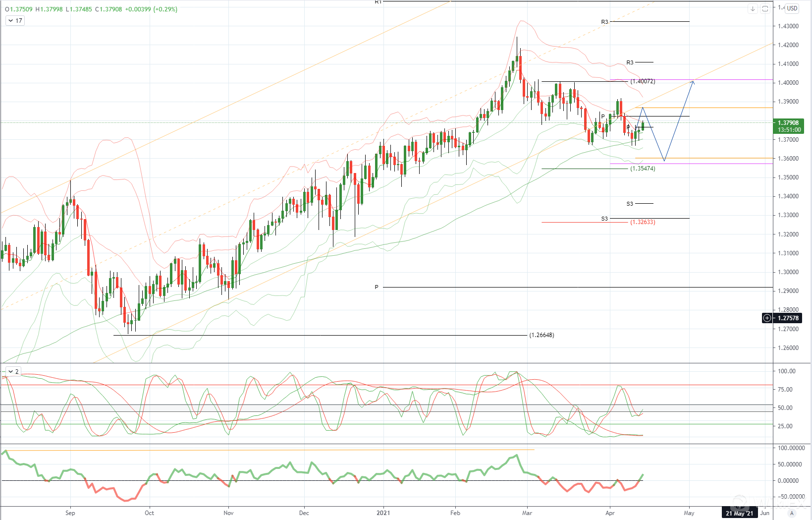Click the OHLC values legend line

pyautogui.click(x=91, y=9)
